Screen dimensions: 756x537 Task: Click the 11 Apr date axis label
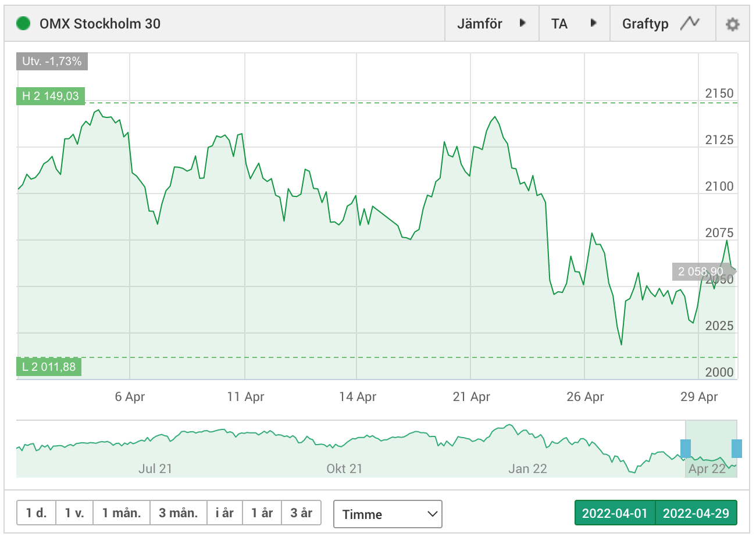245,397
